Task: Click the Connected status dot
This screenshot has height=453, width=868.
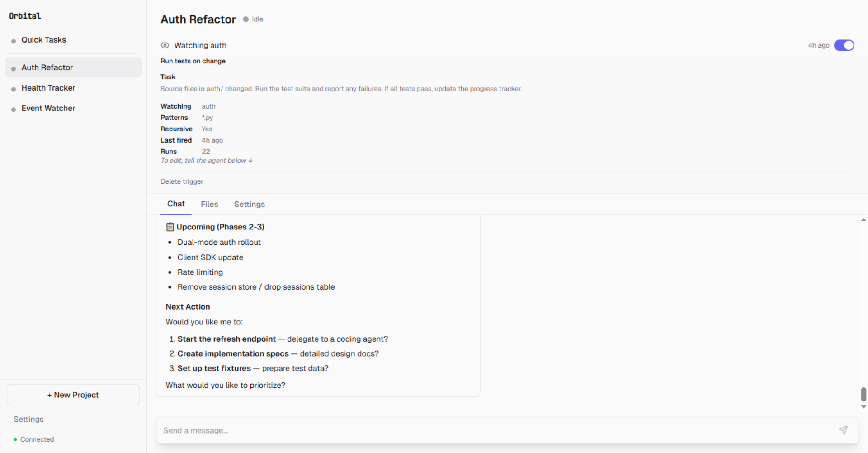Action: pos(14,439)
